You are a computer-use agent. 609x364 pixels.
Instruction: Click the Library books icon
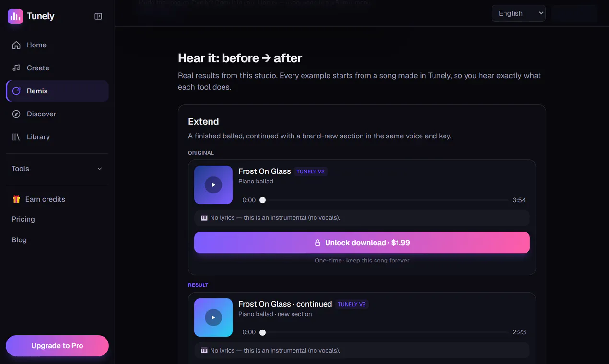click(x=16, y=137)
